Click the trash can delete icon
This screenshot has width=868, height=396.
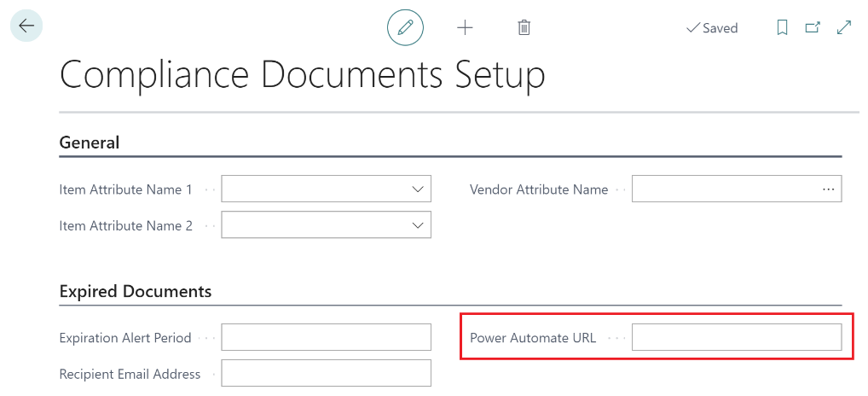coord(524,28)
